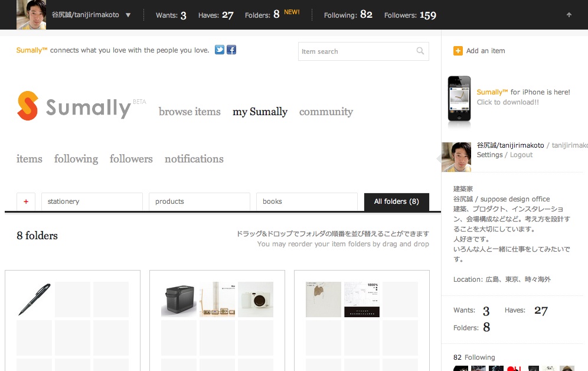Click the NEW! label in top bar

pos(292,12)
